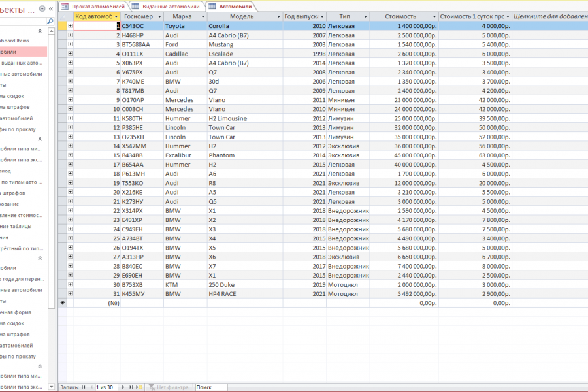Click the price cell '12 000 000,00р.'
This screenshot has height=392, width=588.
(x=404, y=183)
